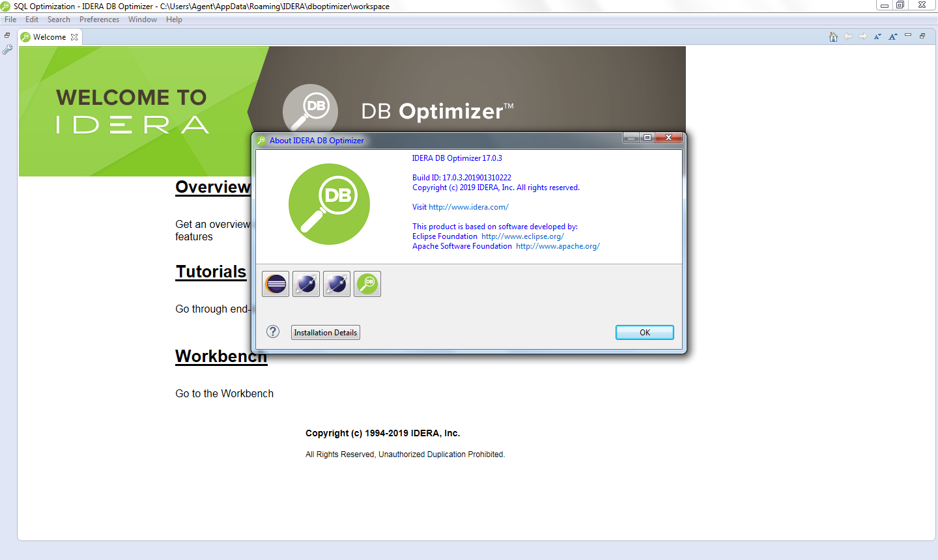The width and height of the screenshot is (938, 560).
Task: Click the 'WELCOME TO' banner heading
Action: tap(132, 98)
